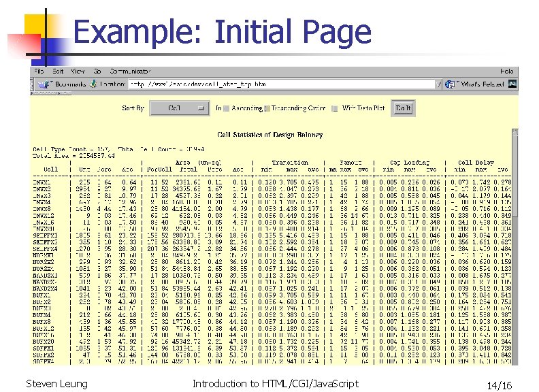Viewport: 539px width, 392px height.
Task: Expand the location history dropdown arrow
Action: pos(438,84)
